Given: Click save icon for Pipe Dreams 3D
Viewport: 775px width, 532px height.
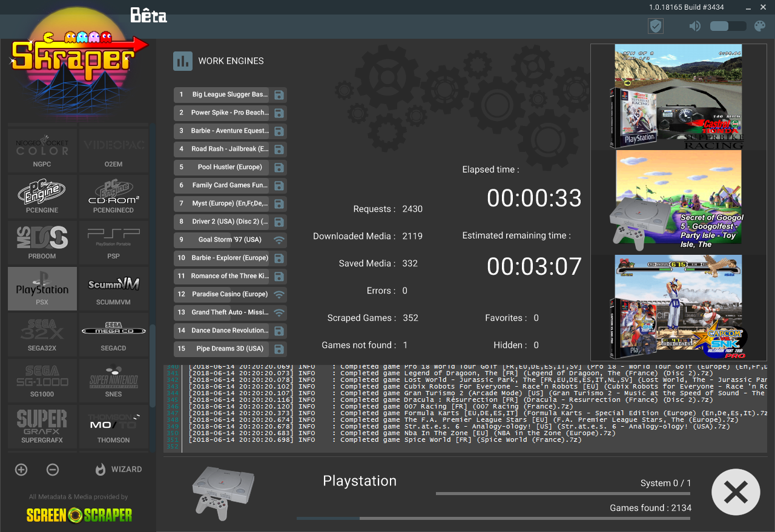Looking at the screenshot, I should (x=279, y=349).
